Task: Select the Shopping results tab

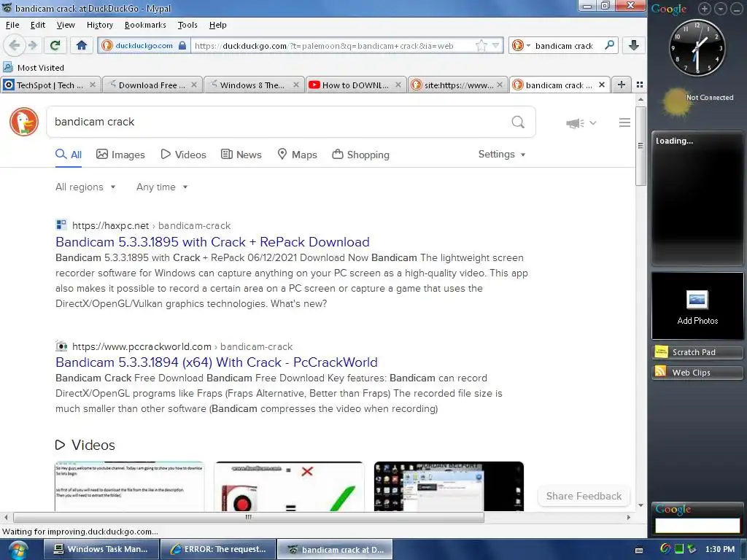Action: click(360, 155)
